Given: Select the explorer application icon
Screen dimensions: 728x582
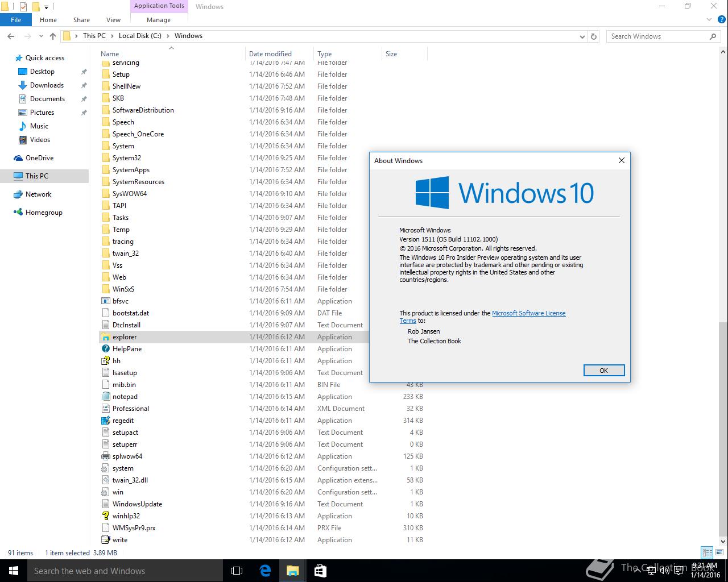Looking at the screenshot, I should coord(105,337).
